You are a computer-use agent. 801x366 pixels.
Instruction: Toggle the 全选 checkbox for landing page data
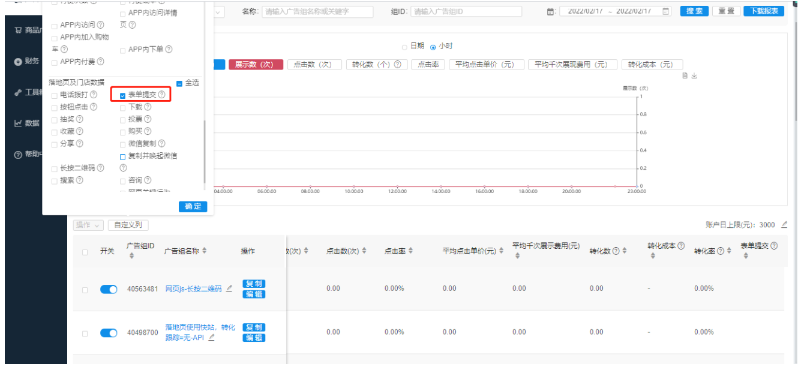tap(179, 83)
